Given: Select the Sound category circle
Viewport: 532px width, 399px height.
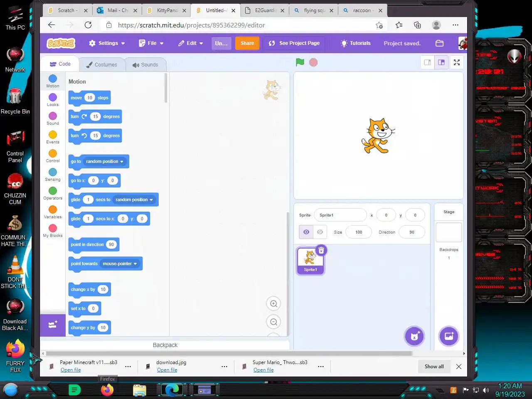Looking at the screenshot, I should [53, 116].
